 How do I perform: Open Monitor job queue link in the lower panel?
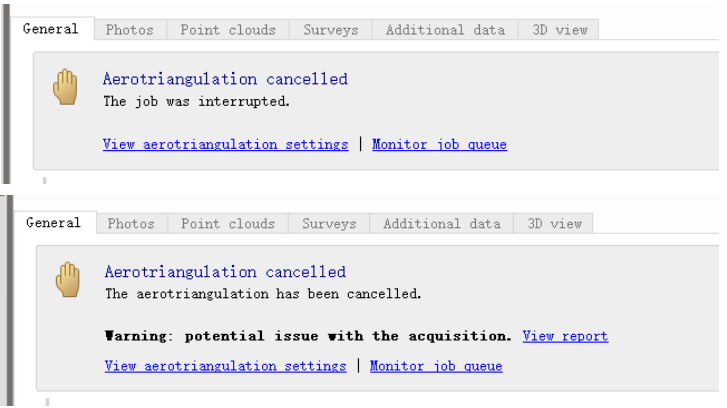pyautogui.click(x=436, y=366)
